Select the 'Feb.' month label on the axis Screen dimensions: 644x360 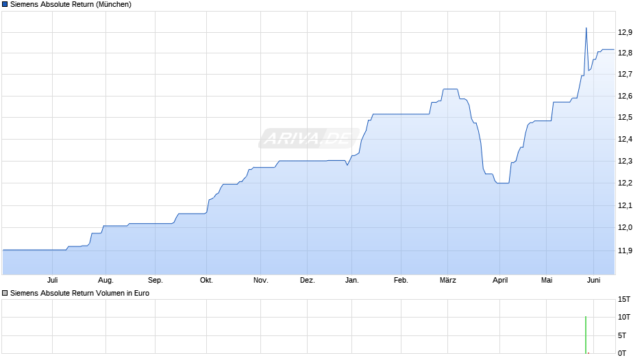pos(401,281)
